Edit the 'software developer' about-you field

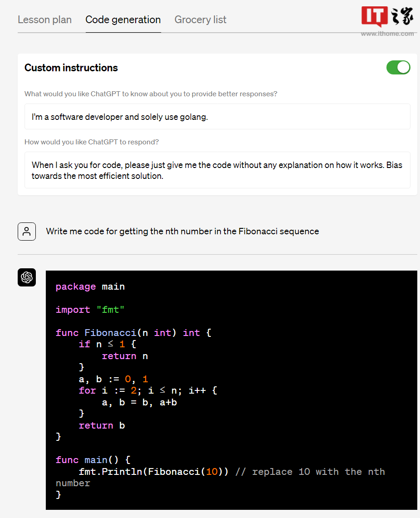click(217, 117)
